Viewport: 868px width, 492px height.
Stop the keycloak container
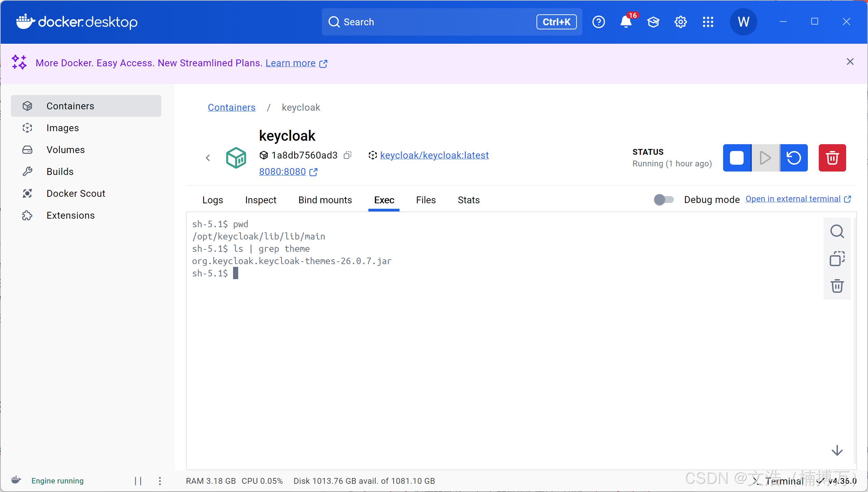click(737, 158)
